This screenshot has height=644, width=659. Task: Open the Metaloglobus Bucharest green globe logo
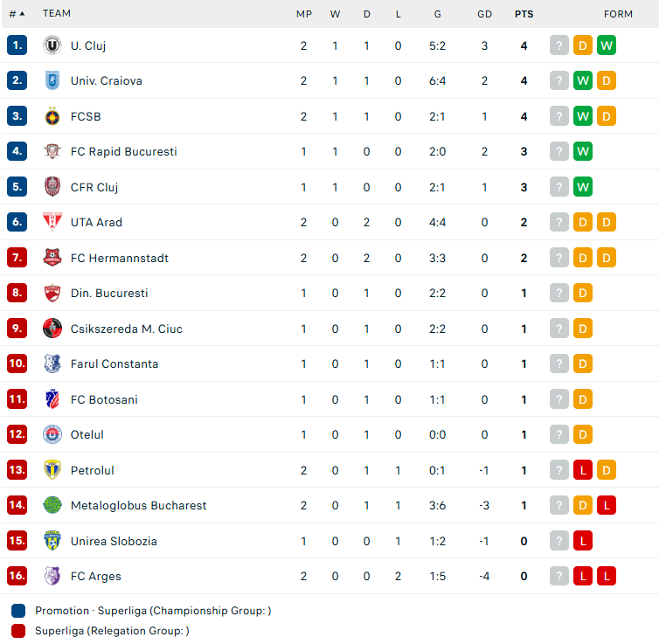point(52,505)
